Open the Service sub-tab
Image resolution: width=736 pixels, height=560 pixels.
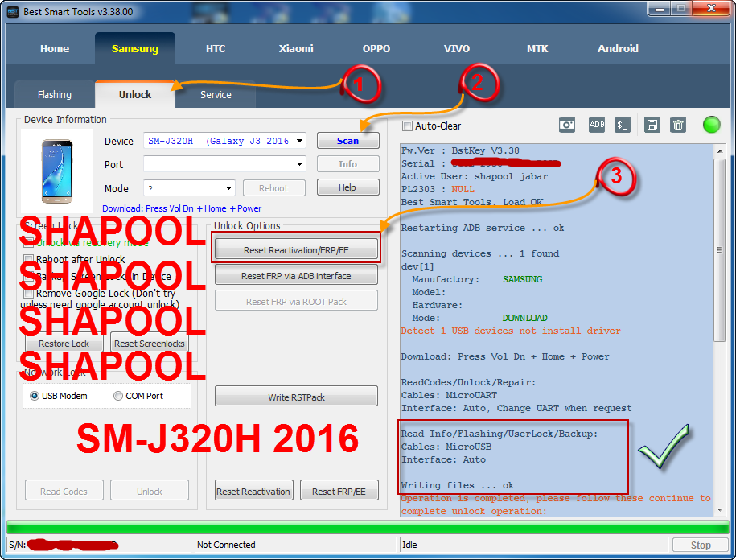(x=216, y=94)
